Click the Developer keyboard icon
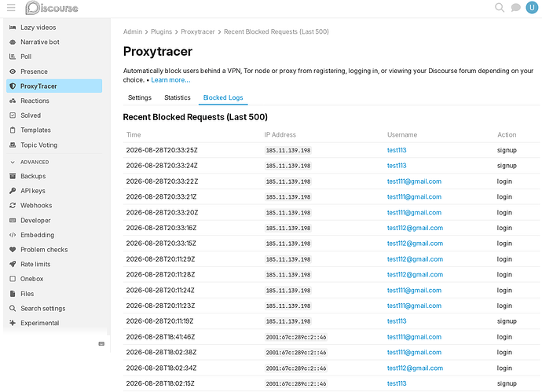This screenshot has width=542, height=392. (13, 220)
